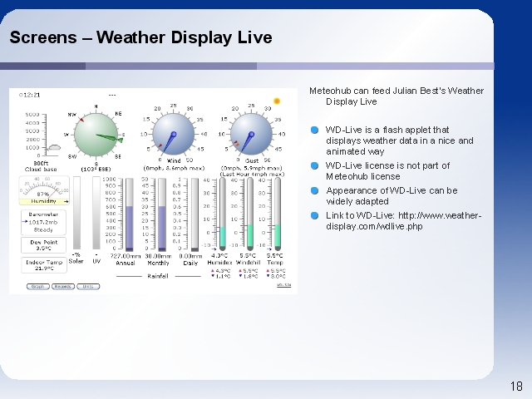Image resolution: width=532 pixels, height=399 pixels.
Task: Click the Solar level bar
Action: coord(77,213)
